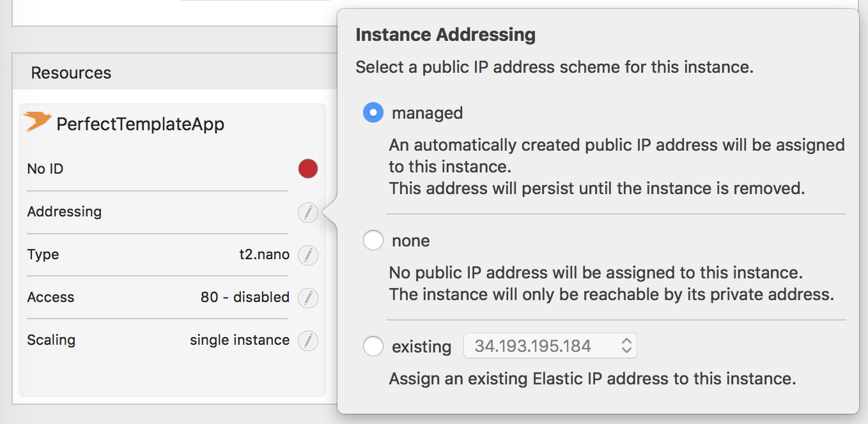Click the PerfectTemplateApp resource name
This screenshot has height=424, width=868.
(141, 124)
